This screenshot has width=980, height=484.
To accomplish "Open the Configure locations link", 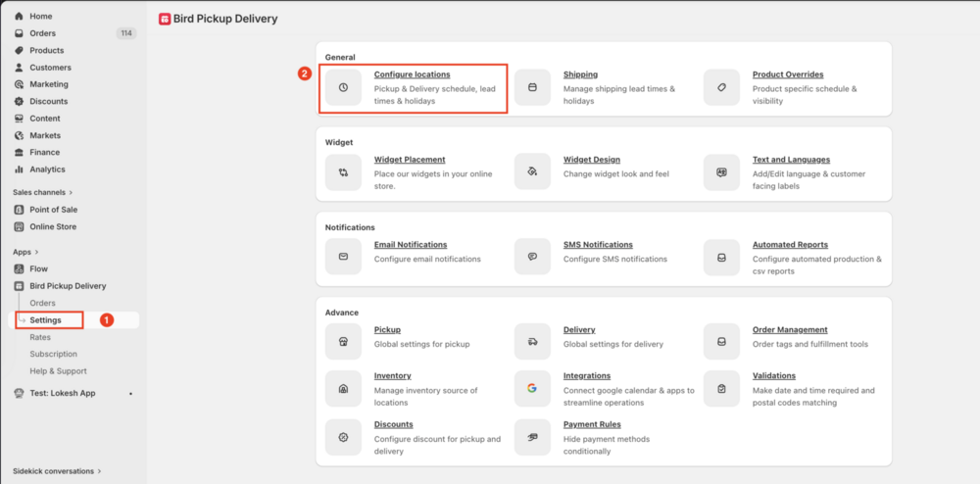I will tap(412, 74).
